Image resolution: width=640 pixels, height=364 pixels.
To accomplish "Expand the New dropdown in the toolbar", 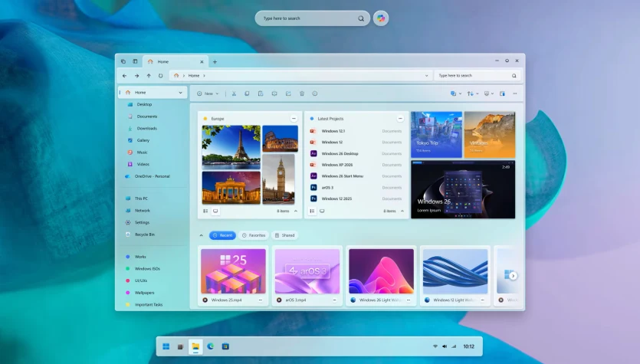I will (x=208, y=93).
